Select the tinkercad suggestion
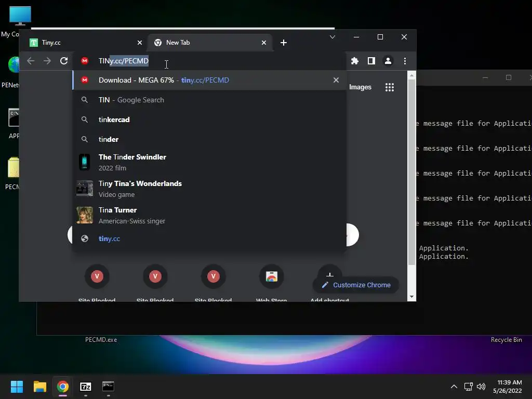Image resolution: width=532 pixels, height=399 pixels. click(210, 119)
